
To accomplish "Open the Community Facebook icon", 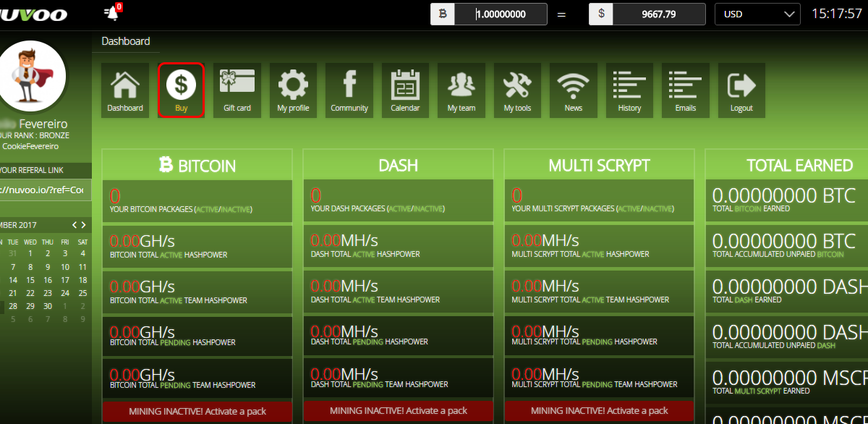I will pyautogui.click(x=349, y=90).
